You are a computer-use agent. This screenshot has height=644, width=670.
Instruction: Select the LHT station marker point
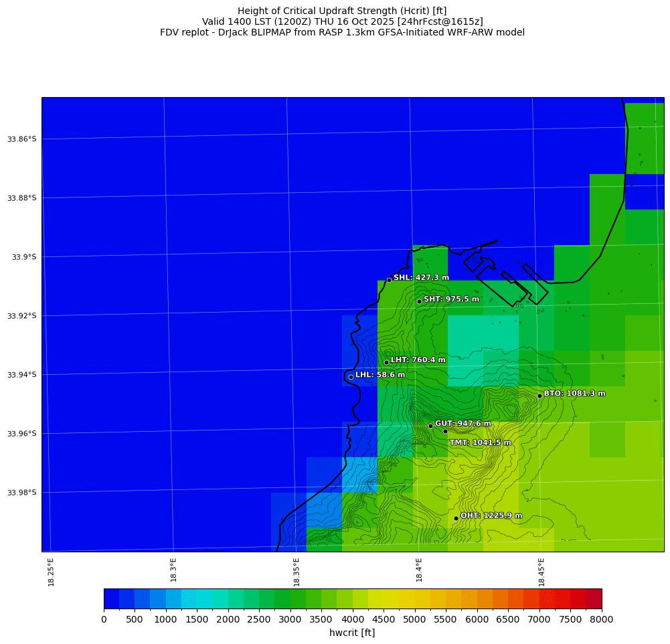(386, 362)
